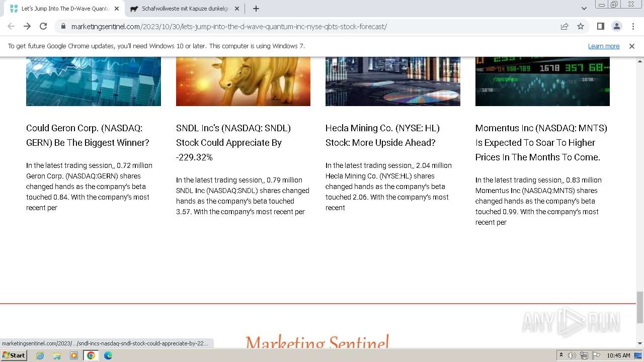
Task: Switch to Schafwollweste mit Kapuze tab
Action: click(x=185, y=9)
